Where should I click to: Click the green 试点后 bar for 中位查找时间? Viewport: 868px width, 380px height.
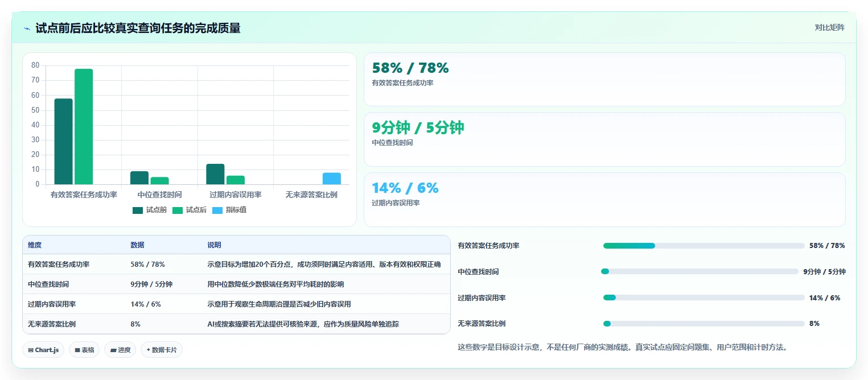159,181
